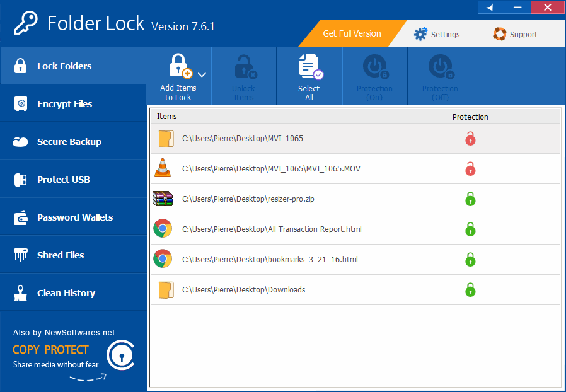Image resolution: width=566 pixels, height=392 pixels.
Task: Click Also by NewSoftwares.net text
Action: click(x=64, y=332)
